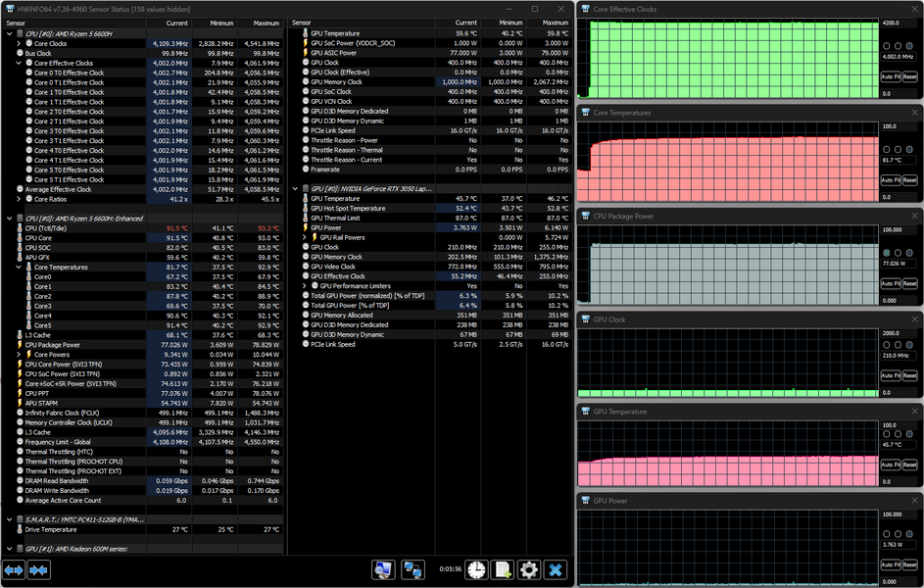This screenshot has width=924, height=588.
Task: Collapse the NVIDIA GeForce RTX 3050 GPU group
Action: 295,188
